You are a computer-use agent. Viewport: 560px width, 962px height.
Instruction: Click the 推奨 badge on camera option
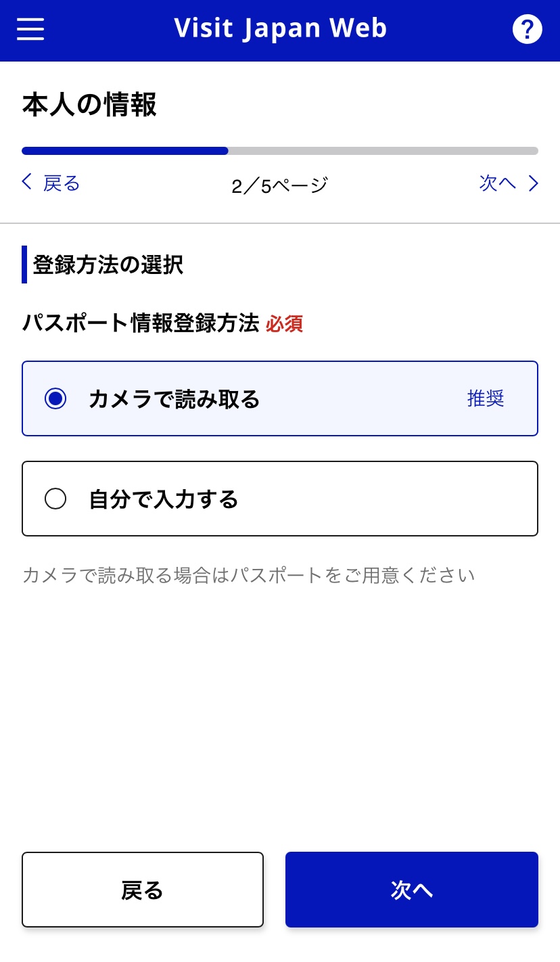(486, 398)
